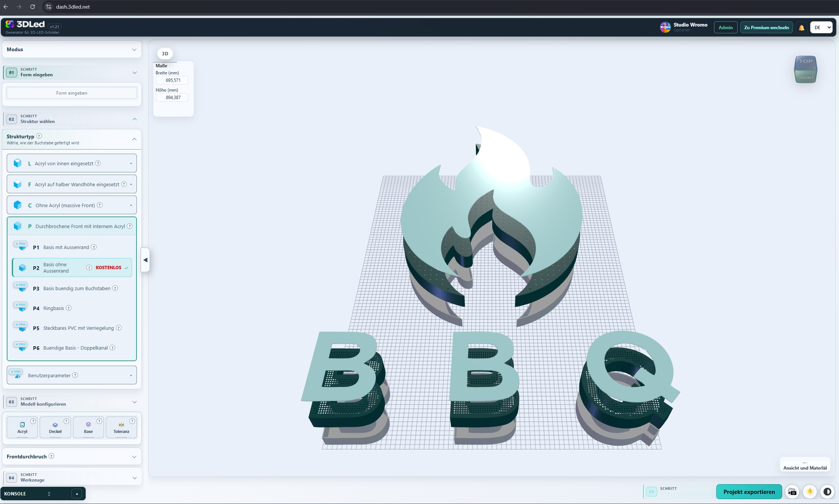The height and width of the screenshot is (504, 839).
Task: Select P6 Buendige Basis - Doppelkanal
Action: (72, 348)
